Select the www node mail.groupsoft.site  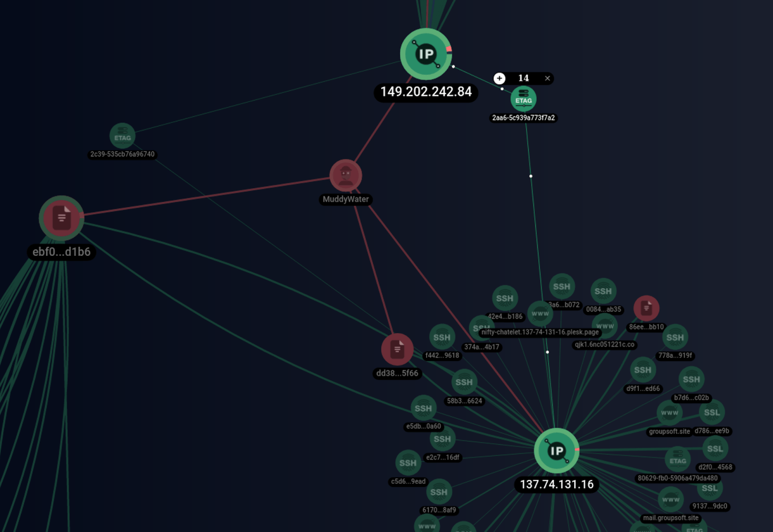(x=671, y=500)
